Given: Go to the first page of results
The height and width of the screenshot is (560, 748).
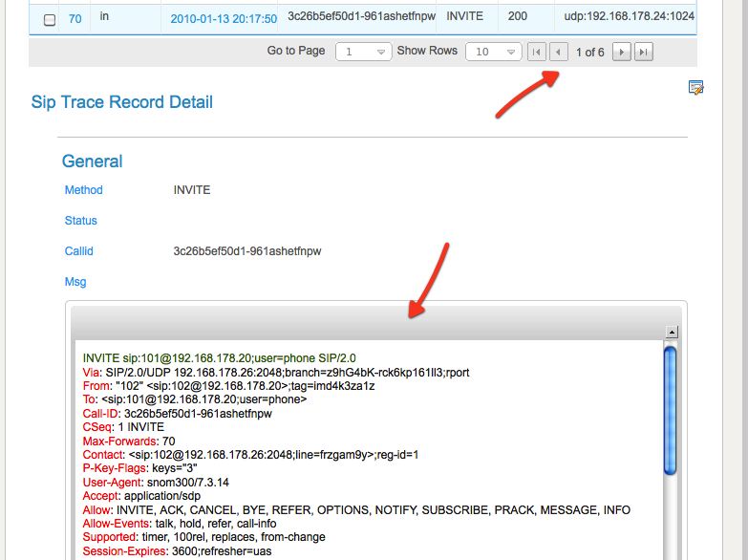Looking at the screenshot, I should [x=537, y=53].
